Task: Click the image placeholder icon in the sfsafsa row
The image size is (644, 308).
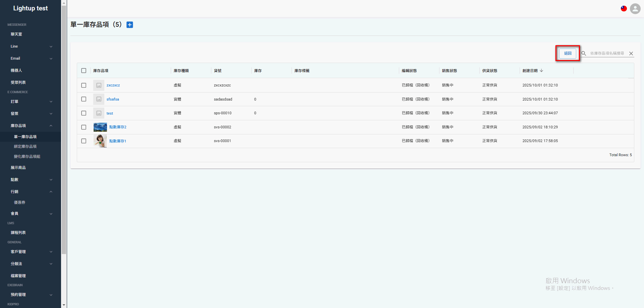Action: 99,99
